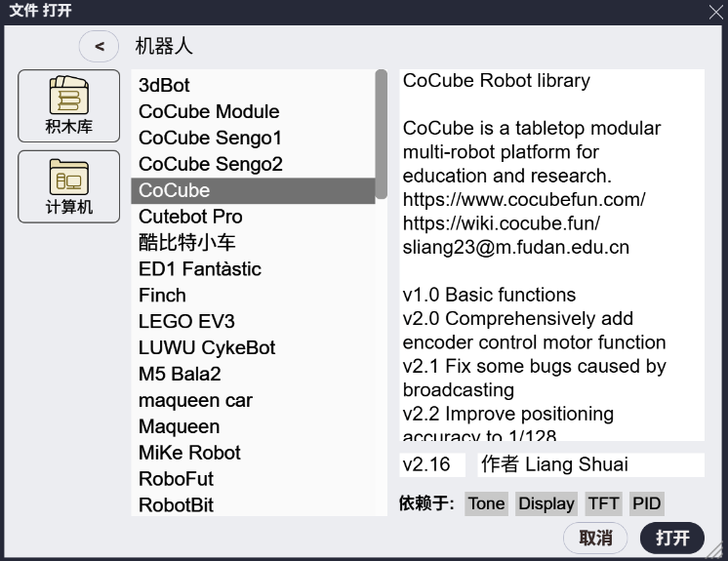This screenshot has height=561, width=728.
Task: Pick the MiKe Robot entry
Action: tap(189, 453)
